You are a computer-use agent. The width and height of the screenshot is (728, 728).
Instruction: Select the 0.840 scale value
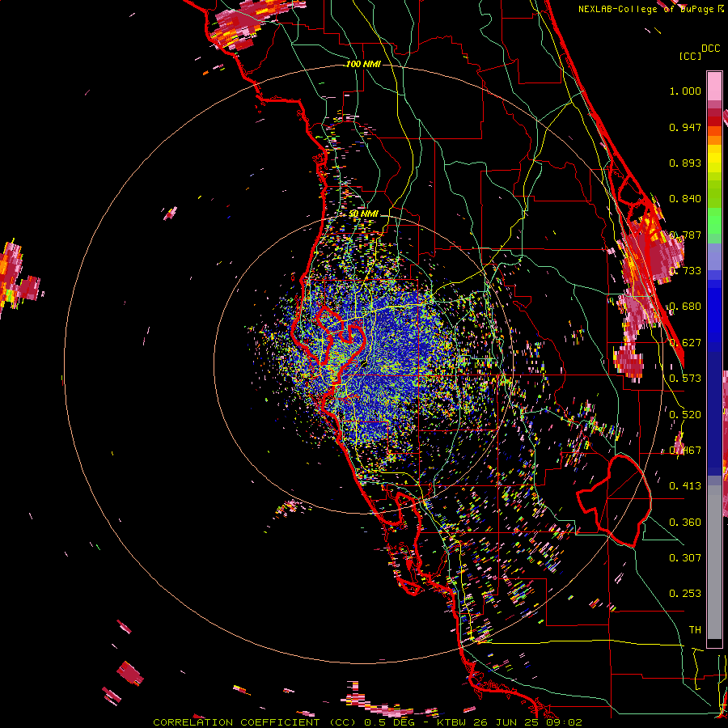pyautogui.click(x=685, y=199)
